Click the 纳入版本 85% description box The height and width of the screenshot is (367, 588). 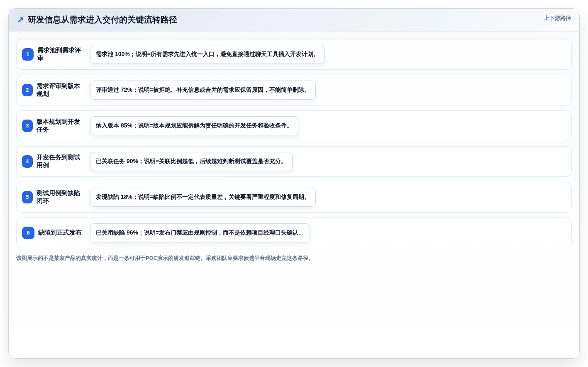[x=194, y=126]
